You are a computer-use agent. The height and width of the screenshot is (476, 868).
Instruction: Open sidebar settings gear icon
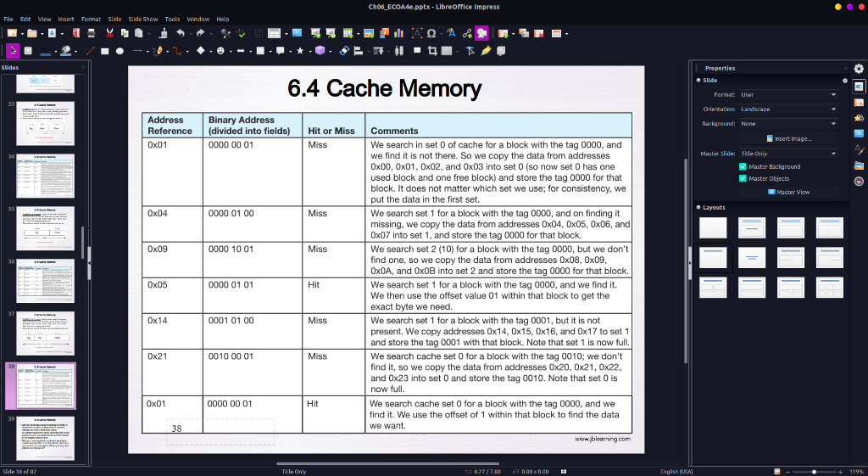click(x=859, y=69)
